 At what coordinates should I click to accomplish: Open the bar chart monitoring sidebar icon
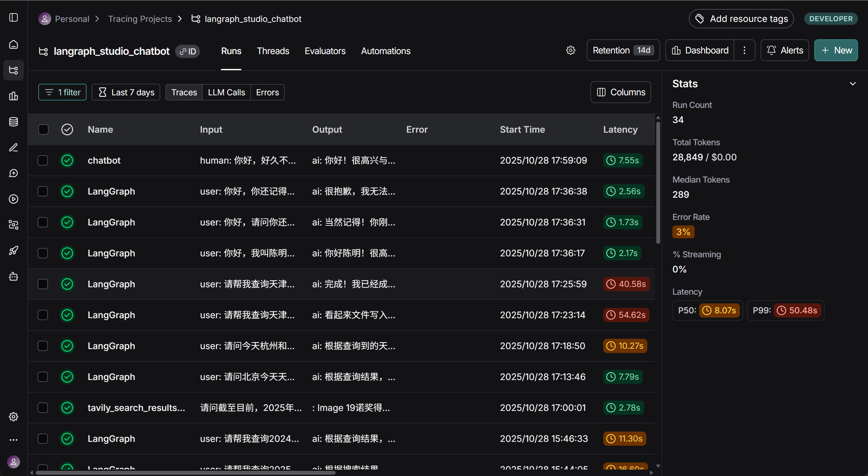click(x=14, y=96)
